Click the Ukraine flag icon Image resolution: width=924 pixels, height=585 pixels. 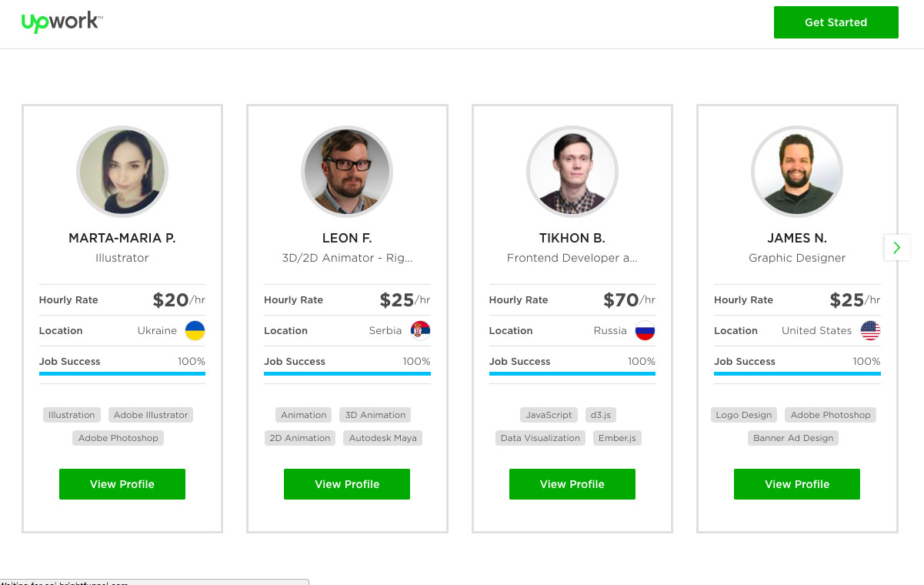pos(195,331)
